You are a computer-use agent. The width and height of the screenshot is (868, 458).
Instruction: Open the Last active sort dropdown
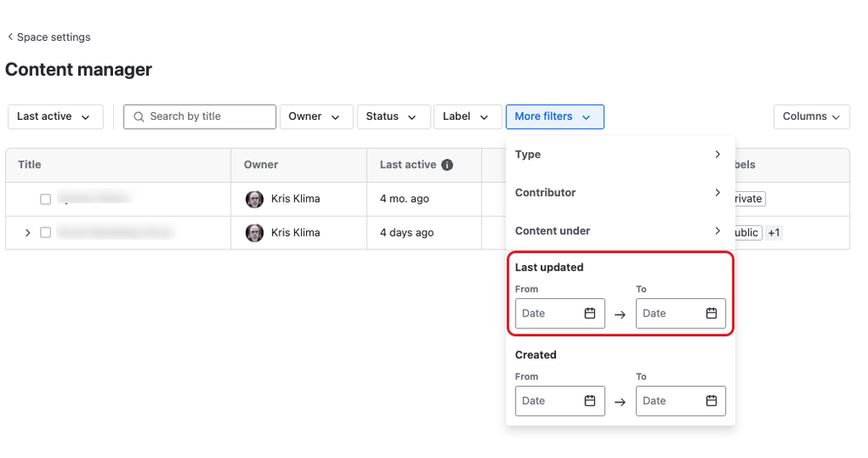(x=56, y=116)
